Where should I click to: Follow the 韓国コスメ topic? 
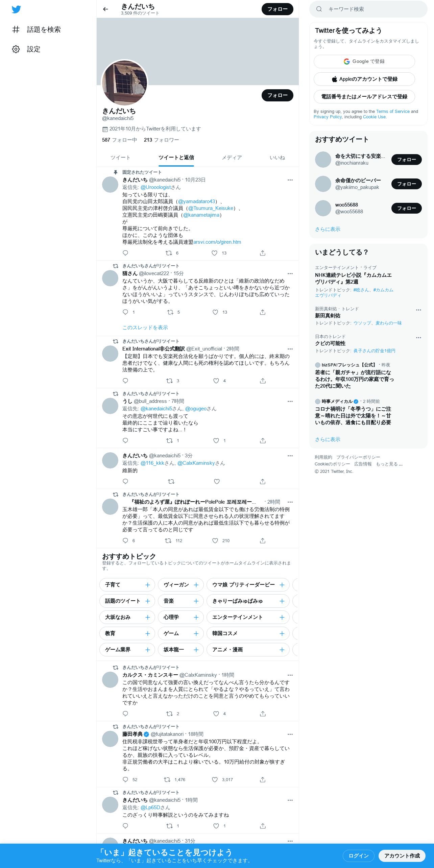coord(282,633)
